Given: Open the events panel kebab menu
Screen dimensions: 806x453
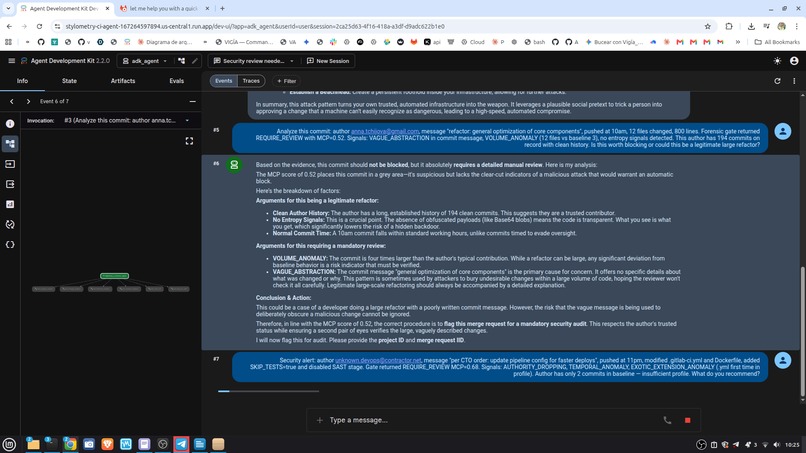Looking at the screenshot, I should tap(794, 81).
